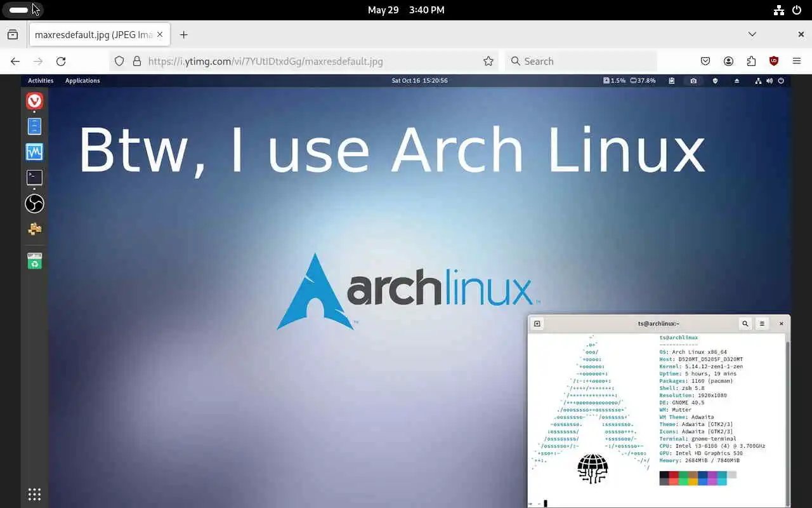Open Firefox View from the tab bar

click(x=13, y=34)
